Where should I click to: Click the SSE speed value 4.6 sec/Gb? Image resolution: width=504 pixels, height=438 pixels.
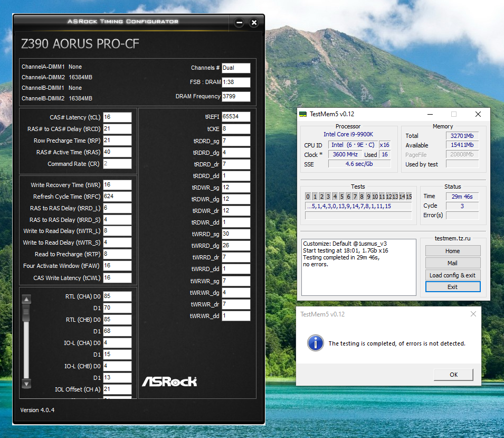click(x=359, y=164)
